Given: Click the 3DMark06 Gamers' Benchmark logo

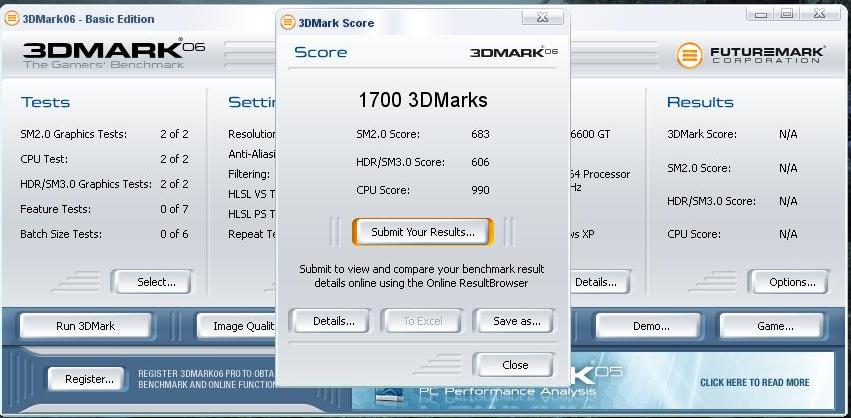Looking at the screenshot, I should tap(114, 54).
